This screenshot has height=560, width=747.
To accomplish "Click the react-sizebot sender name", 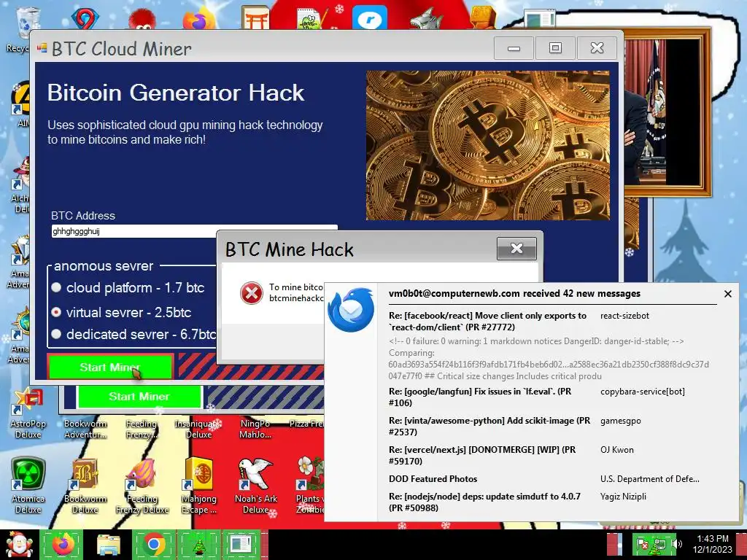I will click(624, 316).
